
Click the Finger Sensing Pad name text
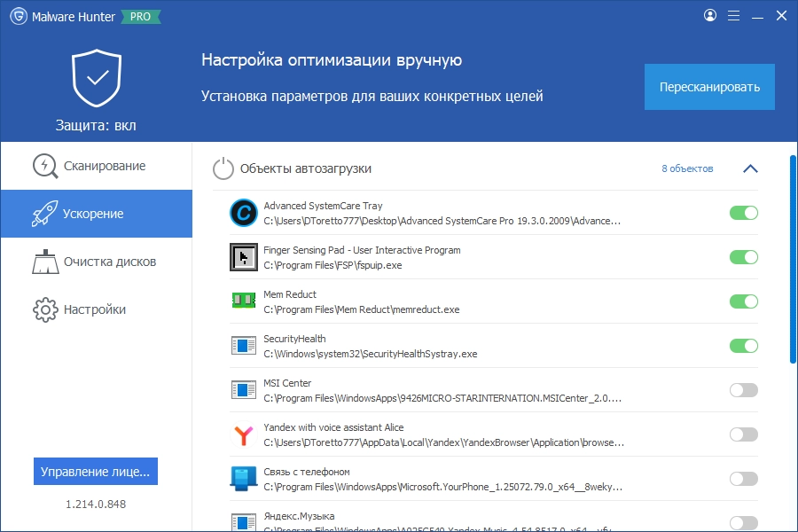click(362, 250)
